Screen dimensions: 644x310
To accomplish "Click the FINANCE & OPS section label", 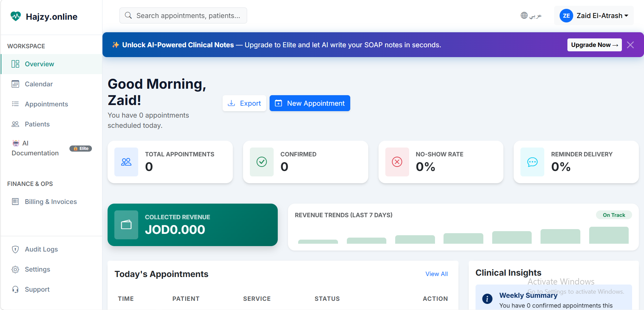I will 30,184.
